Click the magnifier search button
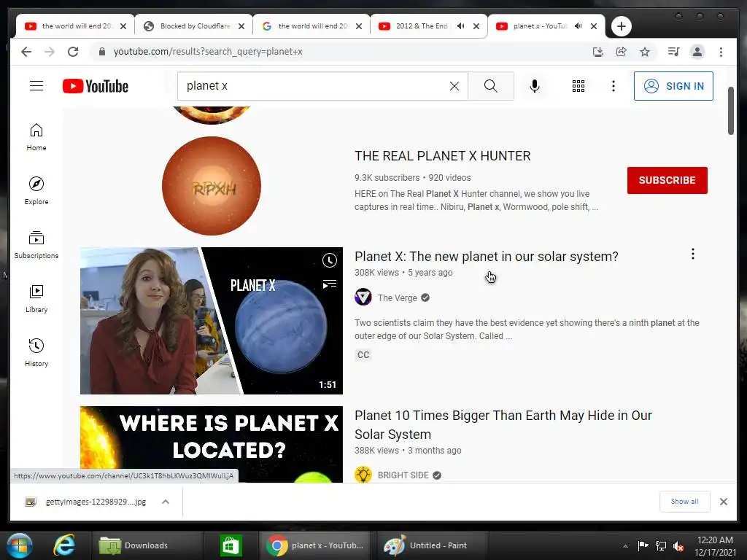747x560 pixels. click(x=491, y=86)
